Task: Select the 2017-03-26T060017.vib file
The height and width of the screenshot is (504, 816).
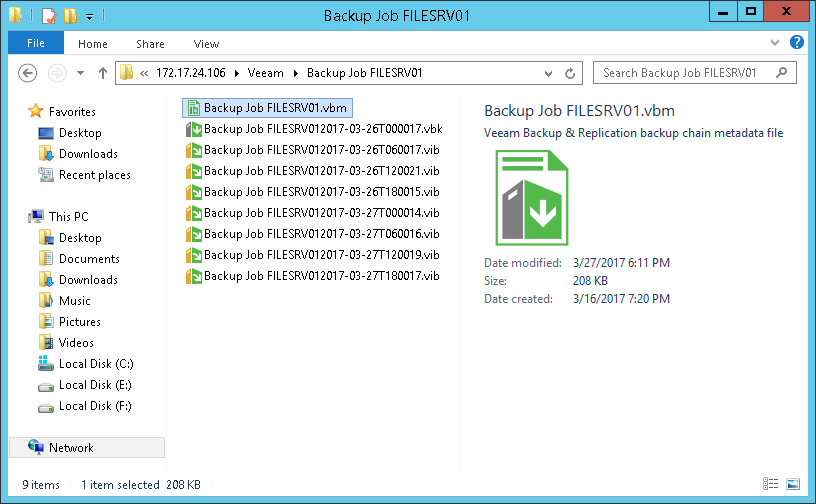Action: point(313,150)
